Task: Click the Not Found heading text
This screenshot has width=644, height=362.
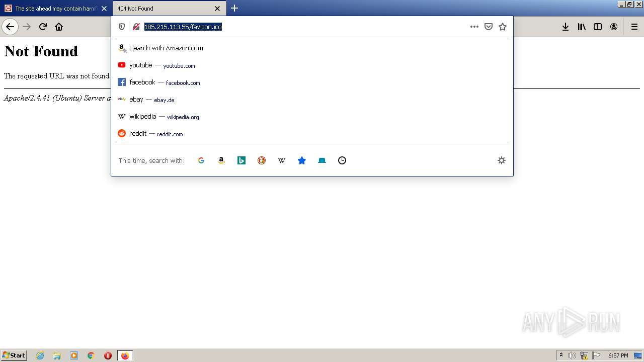Action: click(41, 51)
